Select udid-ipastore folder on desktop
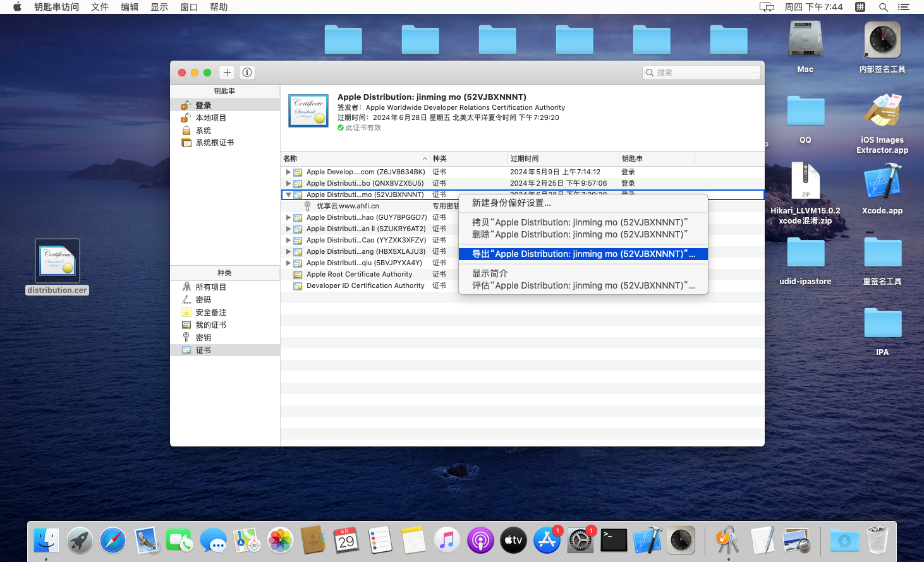Screen dimensions: 924x562 [805, 260]
